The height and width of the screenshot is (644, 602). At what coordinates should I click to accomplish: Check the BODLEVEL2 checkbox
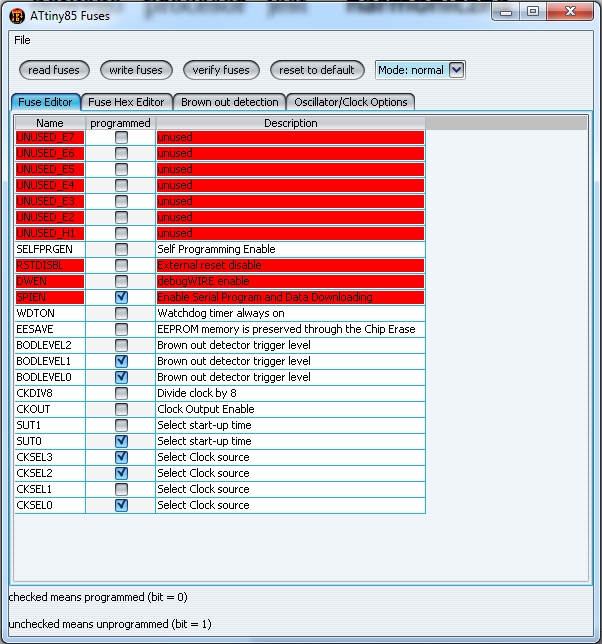coord(121,345)
